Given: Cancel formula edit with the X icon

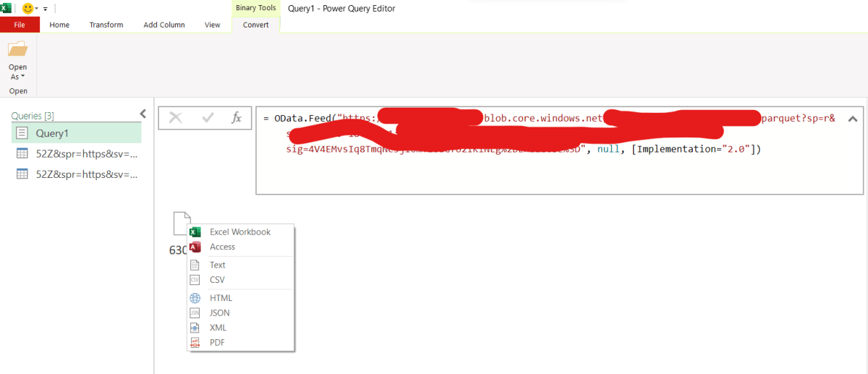Looking at the screenshot, I should [175, 118].
